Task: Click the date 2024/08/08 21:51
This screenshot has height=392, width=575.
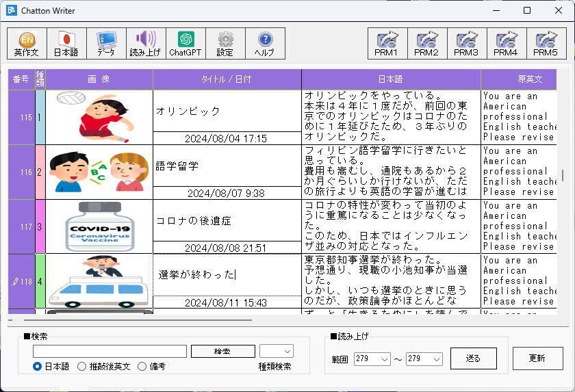Action: 226,248
